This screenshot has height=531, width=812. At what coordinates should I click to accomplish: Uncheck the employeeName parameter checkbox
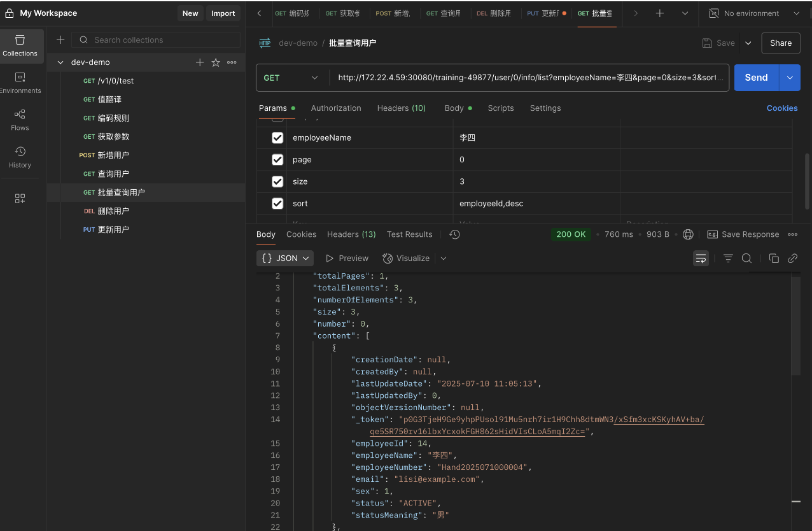[x=277, y=138]
